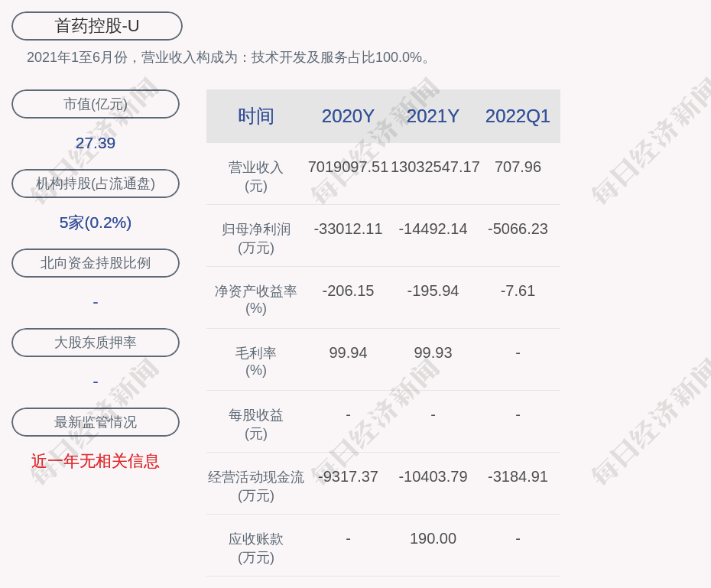The height and width of the screenshot is (588, 711).
Task: Click the 净资产收益率(%) row label
Action: coord(256,300)
